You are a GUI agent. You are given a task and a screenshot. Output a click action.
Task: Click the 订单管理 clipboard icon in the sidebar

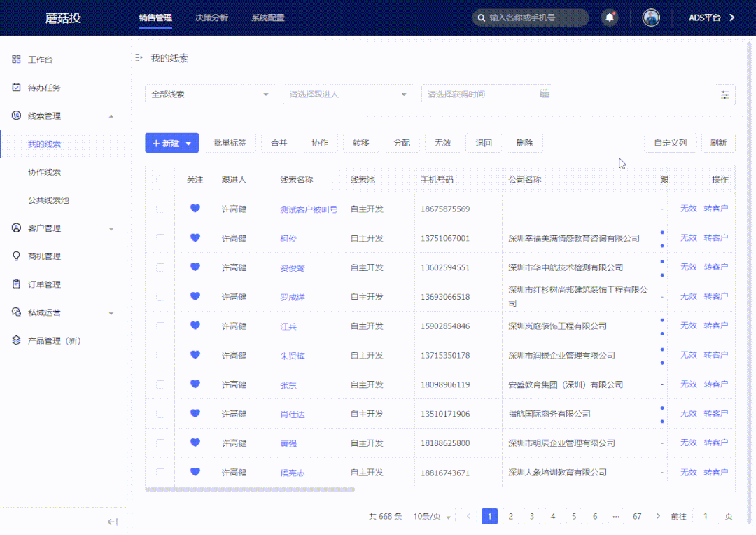(x=15, y=284)
